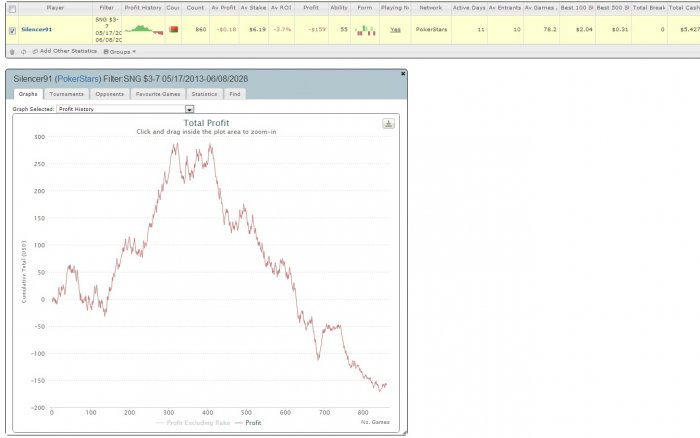
Task: Click the Total Profit chart title
Action: pyautogui.click(x=206, y=123)
